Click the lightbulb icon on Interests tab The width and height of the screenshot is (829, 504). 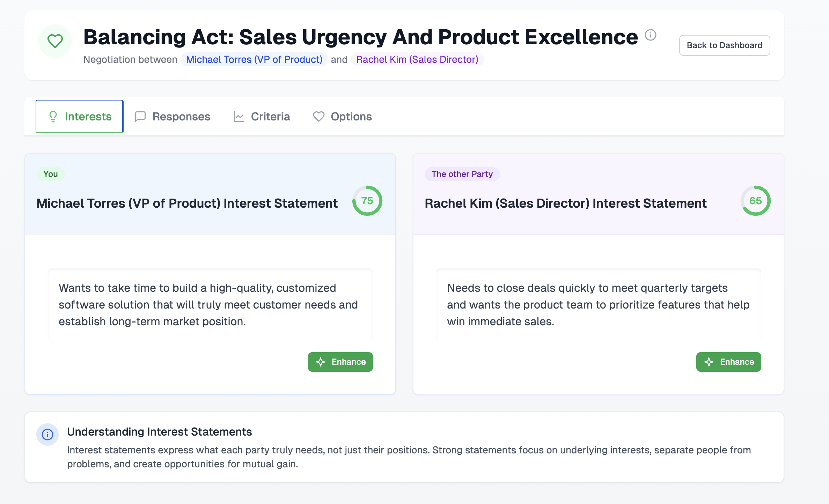[x=53, y=117]
